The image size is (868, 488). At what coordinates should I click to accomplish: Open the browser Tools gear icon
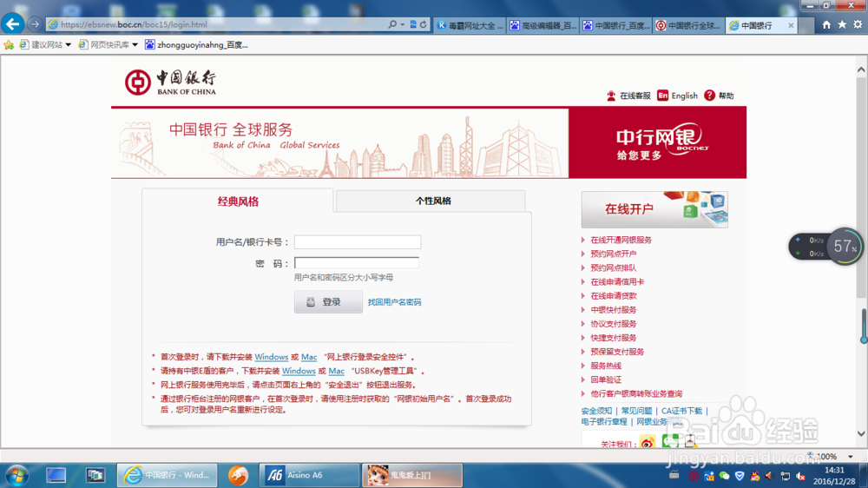(858, 24)
